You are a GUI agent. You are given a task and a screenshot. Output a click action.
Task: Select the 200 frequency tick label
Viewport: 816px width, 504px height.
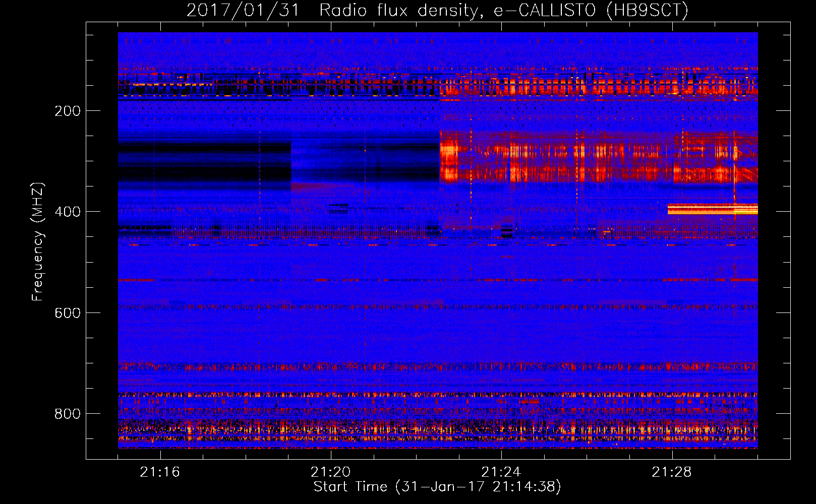pos(68,111)
